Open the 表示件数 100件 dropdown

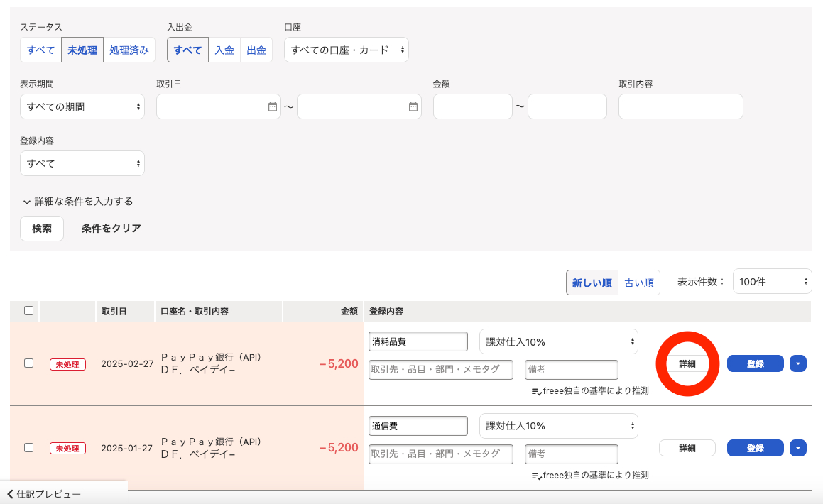pos(772,281)
